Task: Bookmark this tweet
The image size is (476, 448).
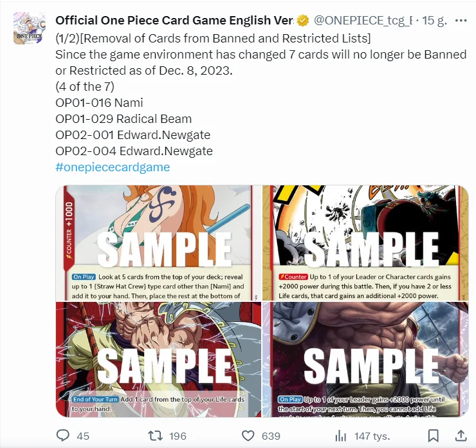Action: 433,436
